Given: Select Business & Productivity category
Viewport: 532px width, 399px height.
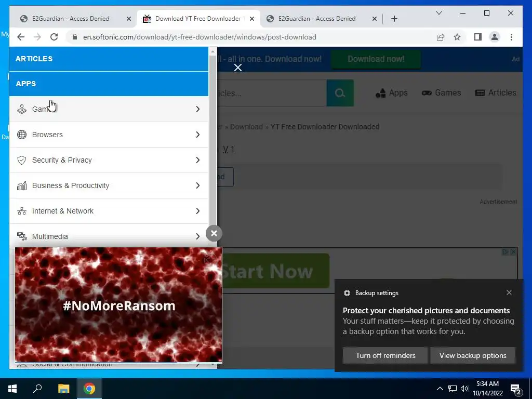Looking at the screenshot, I should pyautogui.click(x=109, y=185).
